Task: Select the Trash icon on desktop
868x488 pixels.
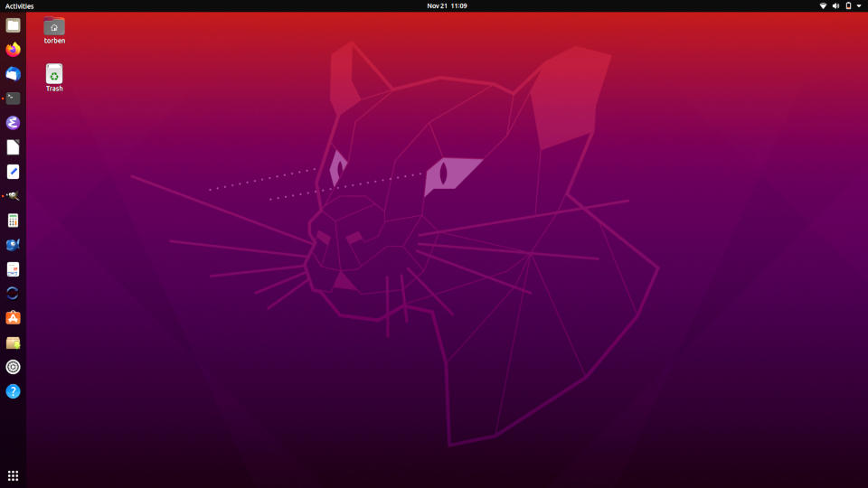Action: [x=54, y=78]
